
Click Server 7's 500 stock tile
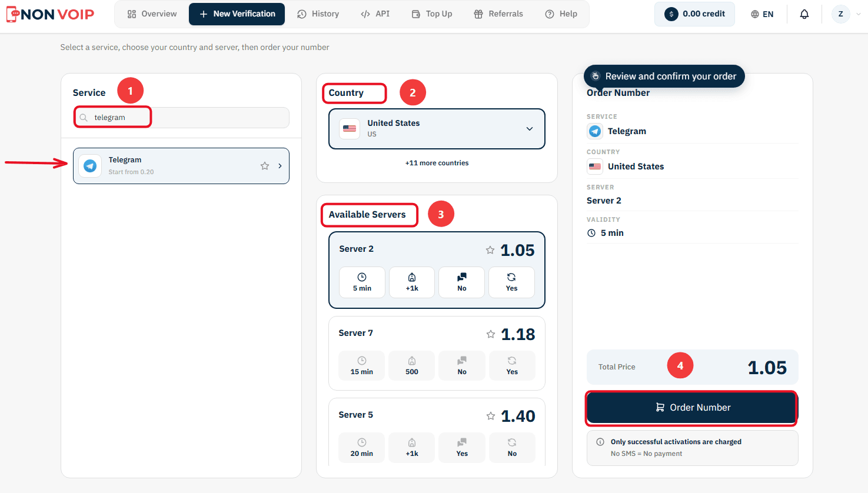[x=412, y=366]
